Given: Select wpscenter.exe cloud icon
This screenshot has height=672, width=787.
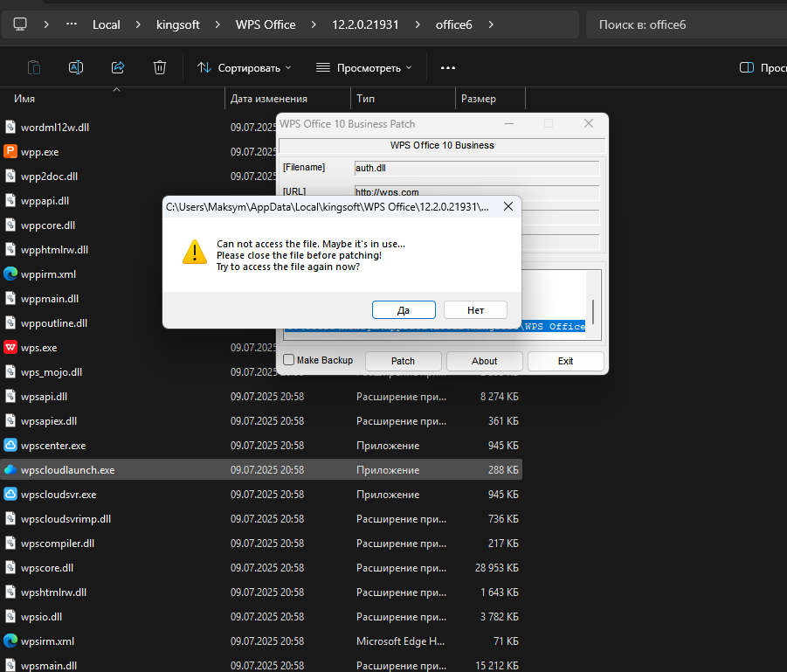Looking at the screenshot, I should click(x=10, y=445).
